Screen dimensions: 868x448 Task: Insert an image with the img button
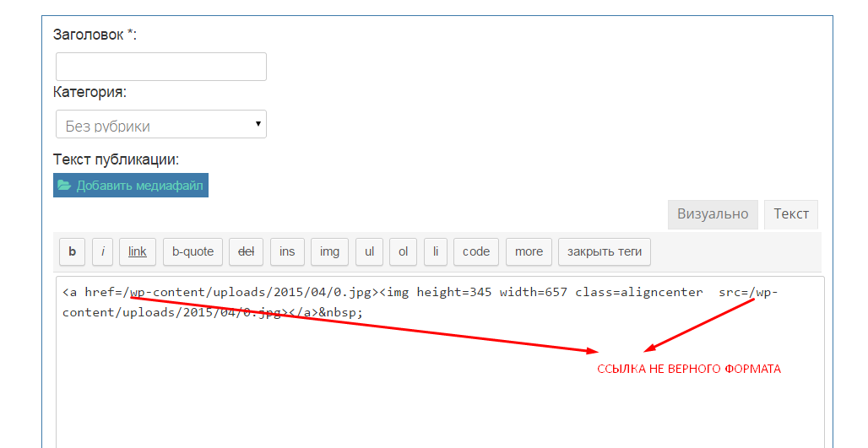pyautogui.click(x=329, y=251)
